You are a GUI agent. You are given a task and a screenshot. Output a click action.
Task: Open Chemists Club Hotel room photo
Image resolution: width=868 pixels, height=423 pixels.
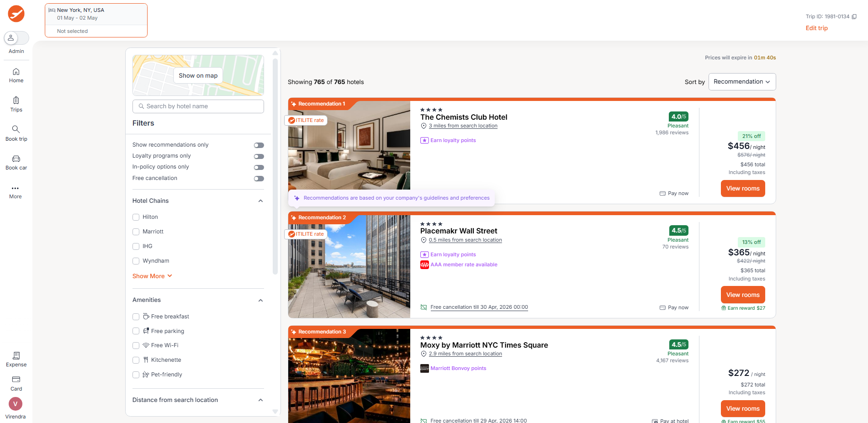coord(349,146)
